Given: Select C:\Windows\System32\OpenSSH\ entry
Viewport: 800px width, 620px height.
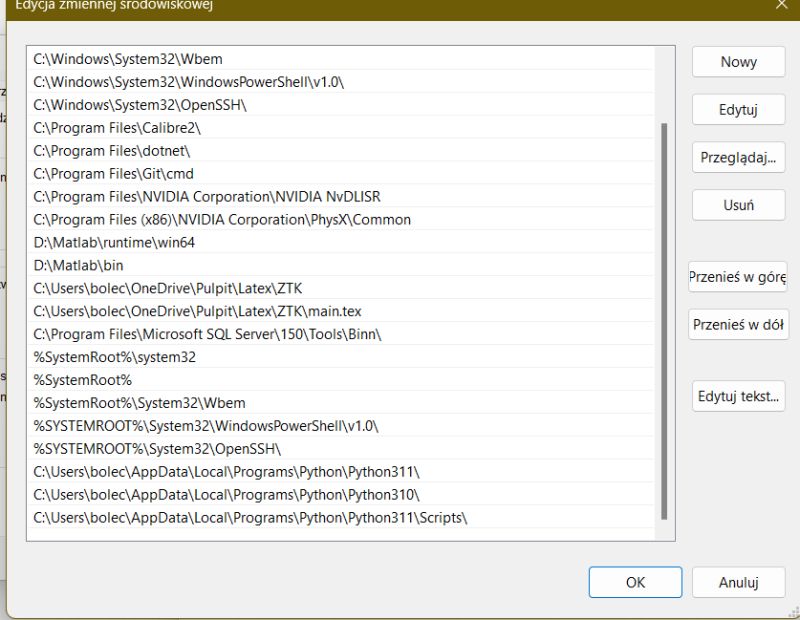Looking at the screenshot, I should 341,105.
